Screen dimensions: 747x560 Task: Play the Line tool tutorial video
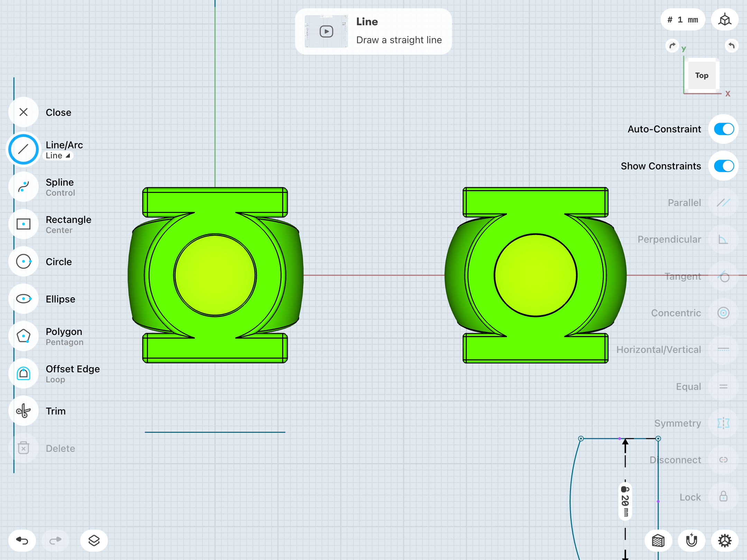click(x=326, y=31)
